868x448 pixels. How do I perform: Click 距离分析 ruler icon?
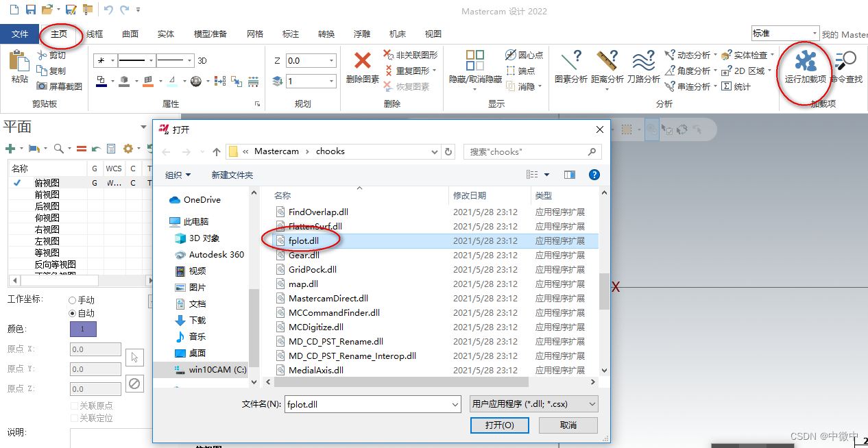(607, 61)
